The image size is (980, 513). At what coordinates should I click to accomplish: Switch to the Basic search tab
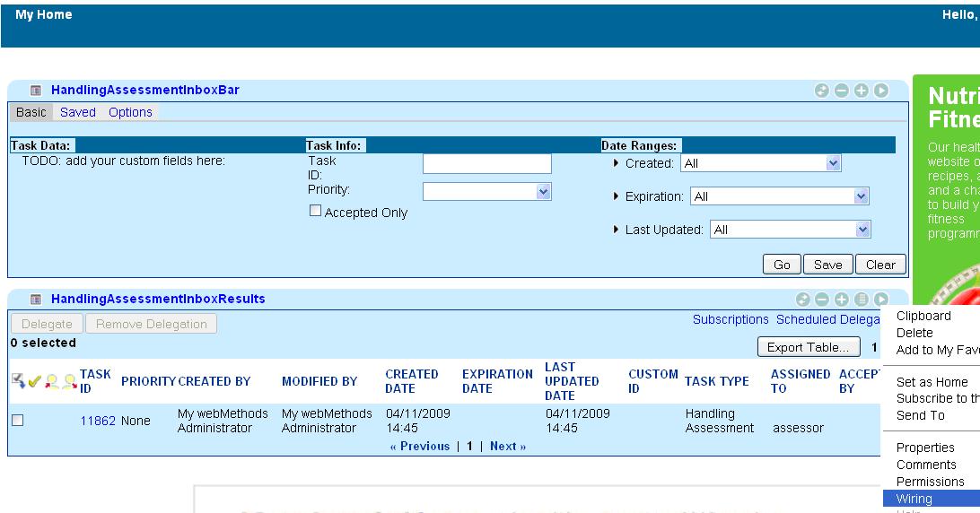(31, 112)
